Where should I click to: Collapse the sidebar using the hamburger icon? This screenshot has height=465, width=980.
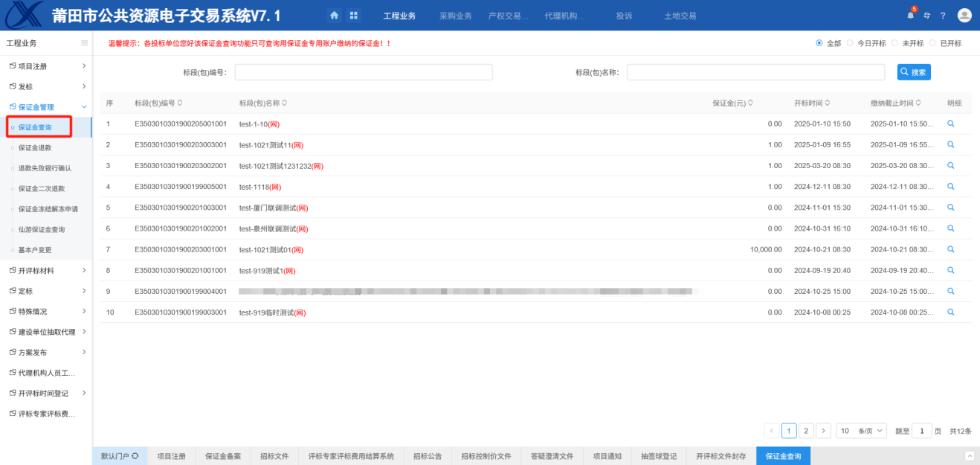84,43
